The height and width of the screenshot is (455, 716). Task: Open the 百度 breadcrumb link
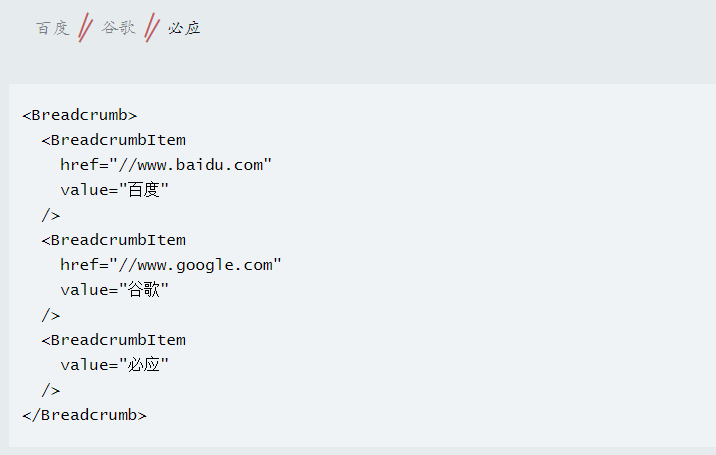(x=53, y=28)
